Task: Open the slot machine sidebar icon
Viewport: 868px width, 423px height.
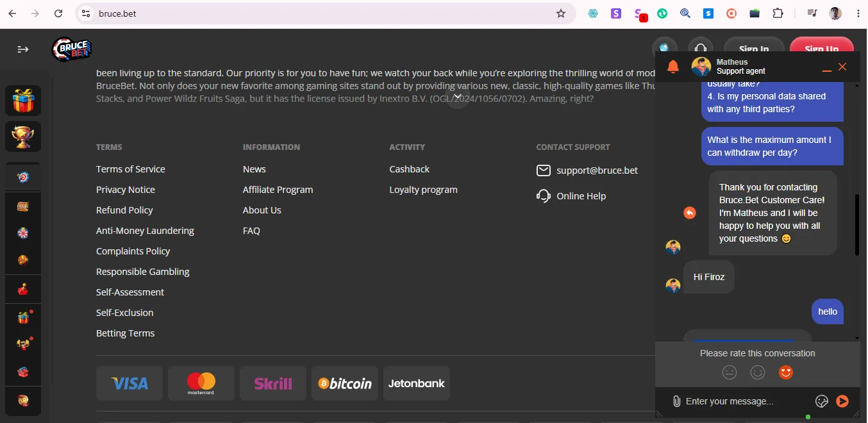Action: point(23,206)
